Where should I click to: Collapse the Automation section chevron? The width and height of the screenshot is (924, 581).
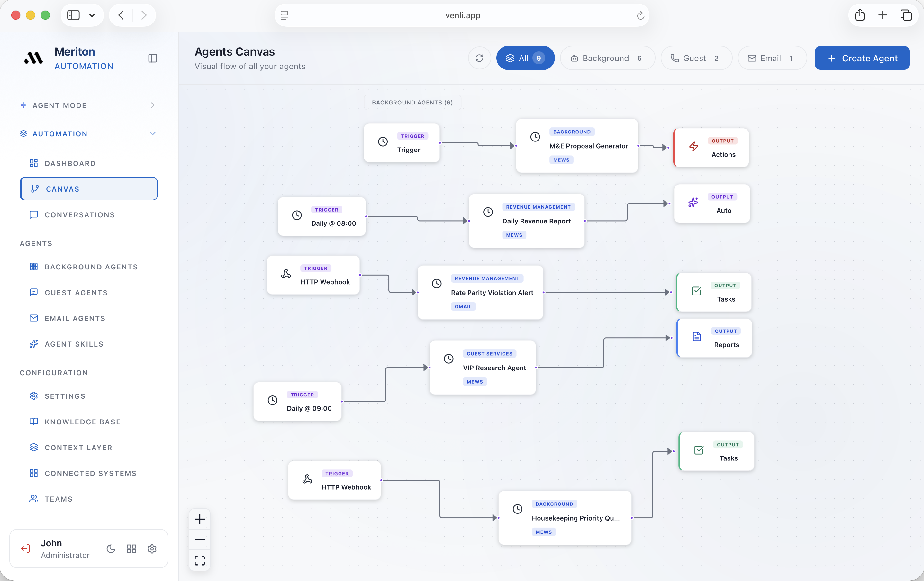(153, 133)
